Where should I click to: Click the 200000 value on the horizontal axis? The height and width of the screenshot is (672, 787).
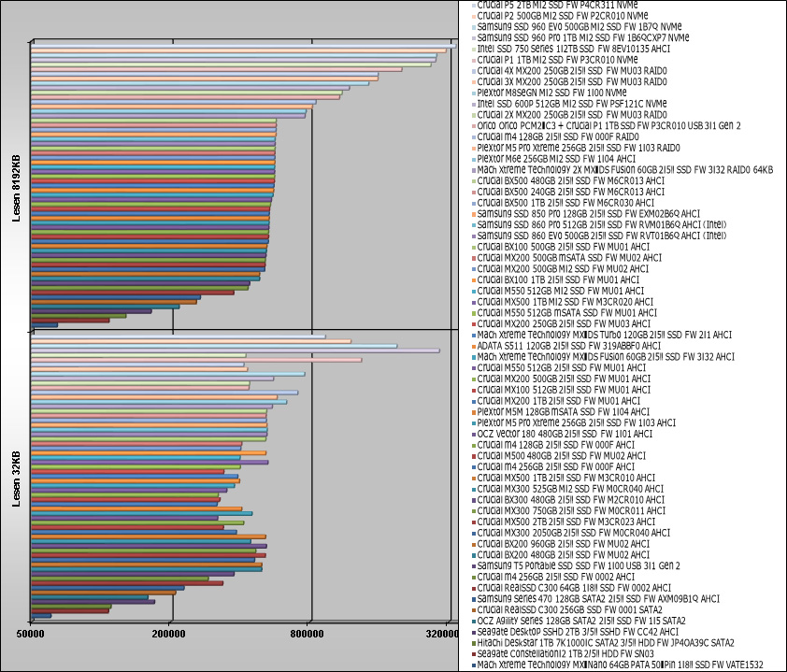tap(169, 634)
